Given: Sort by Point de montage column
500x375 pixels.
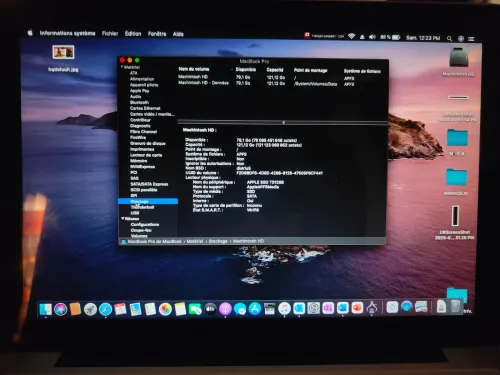Looking at the screenshot, I should coord(310,70).
